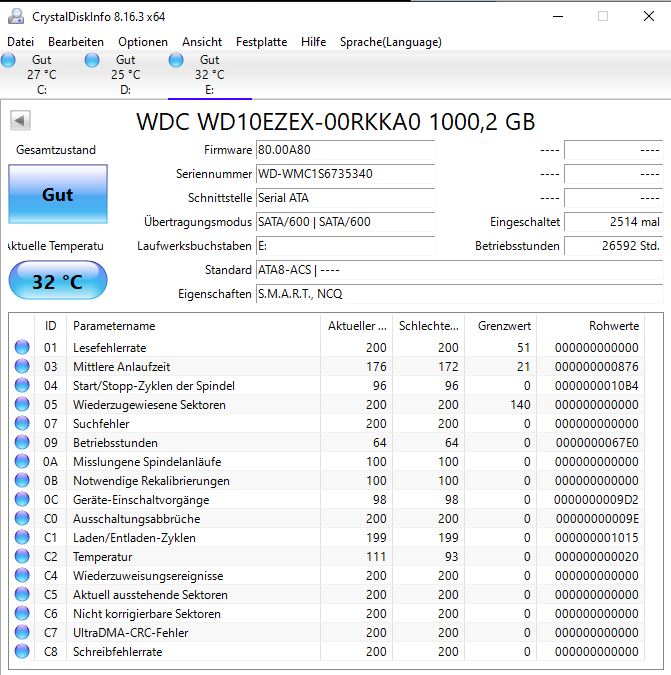Click status orb of Aktuell ausstehende Sektoren row
Screen dimensions: 671x675
click(x=22, y=594)
